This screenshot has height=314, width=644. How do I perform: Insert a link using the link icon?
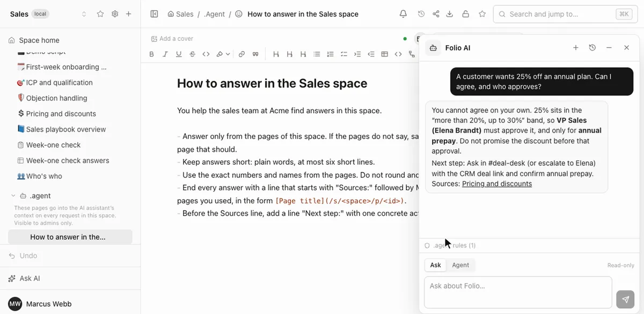[241, 54]
